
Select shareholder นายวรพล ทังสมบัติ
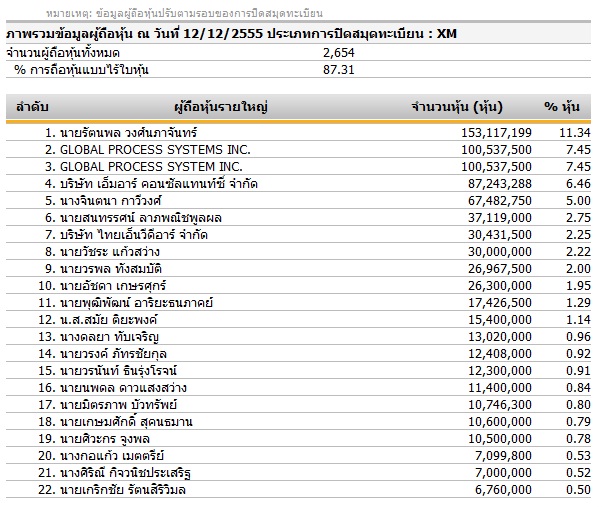point(111,269)
